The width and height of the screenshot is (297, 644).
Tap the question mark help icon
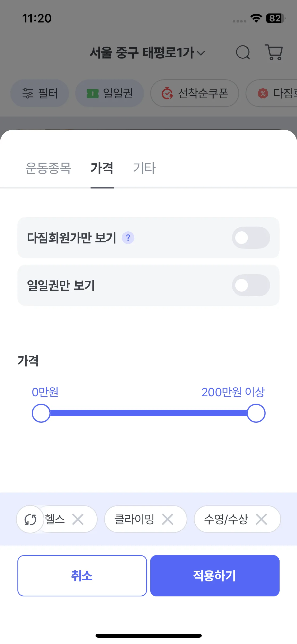coord(128,238)
